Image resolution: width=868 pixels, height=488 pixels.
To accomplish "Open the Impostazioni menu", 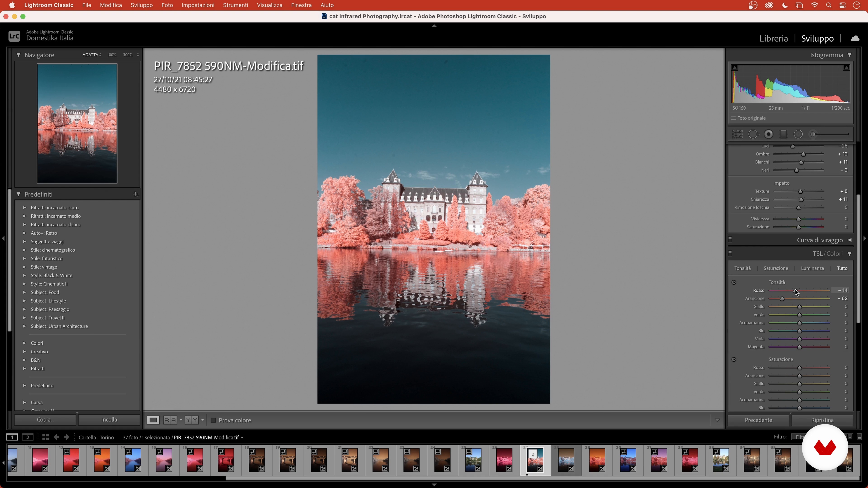I will tap(198, 5).
